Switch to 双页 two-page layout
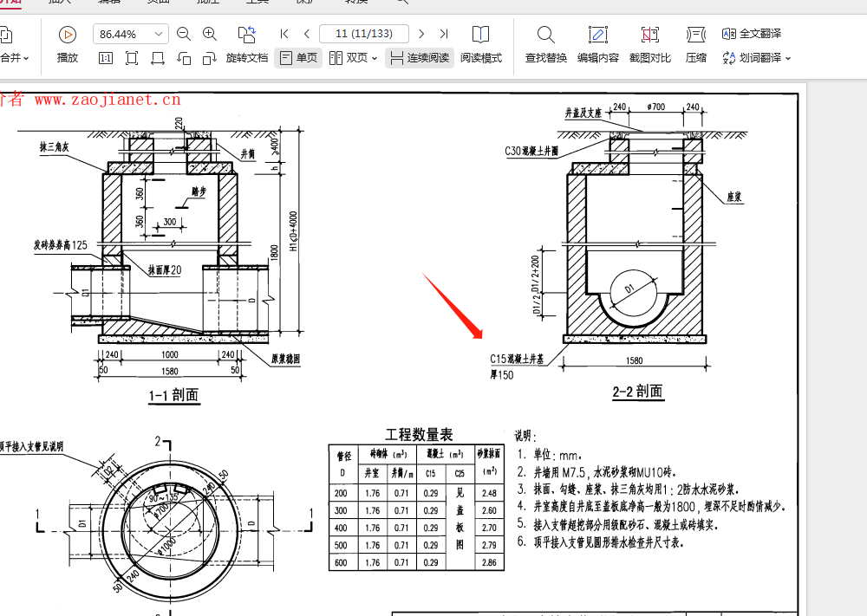 tap(349, 58)
